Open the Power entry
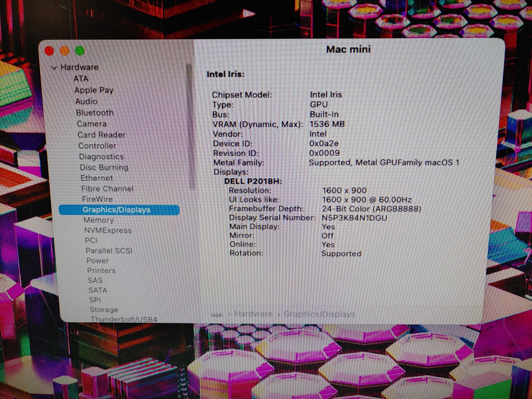 pos(98,260)
